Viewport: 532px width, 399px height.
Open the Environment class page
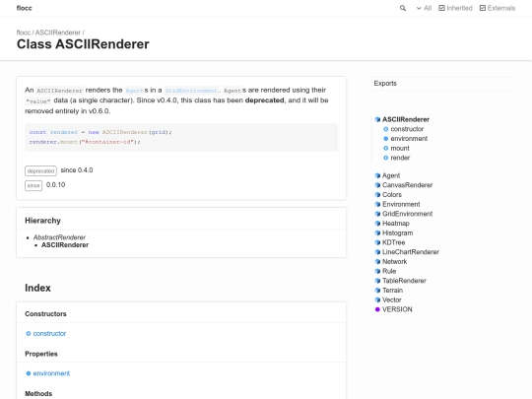coord(401,204)
